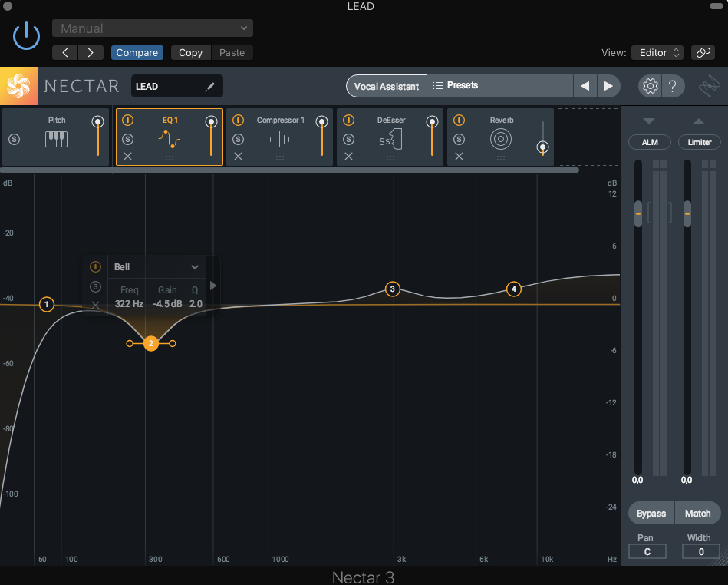
Task: Edit LEAD name with pencil icon
Action: pos(210,87)
